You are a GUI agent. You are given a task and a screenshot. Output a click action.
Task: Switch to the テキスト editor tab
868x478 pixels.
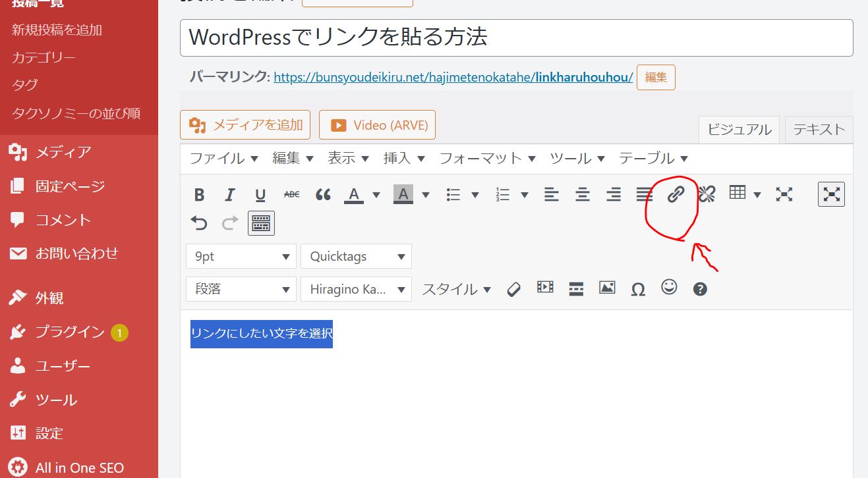[819, 130]
